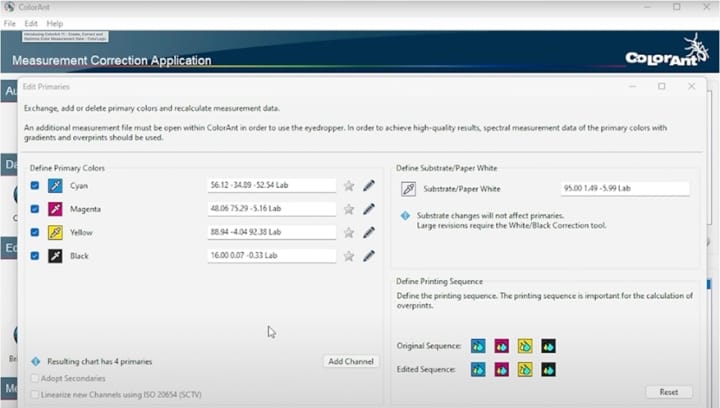Select black icon in Original Sequence
Screen dimensions: 720x408
[548, 346]
